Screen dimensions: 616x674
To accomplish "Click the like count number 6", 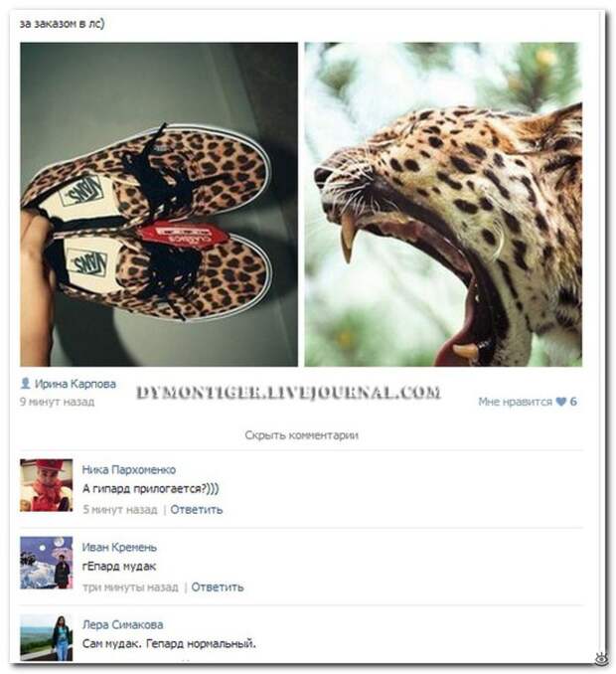I will tap(573, 402).
